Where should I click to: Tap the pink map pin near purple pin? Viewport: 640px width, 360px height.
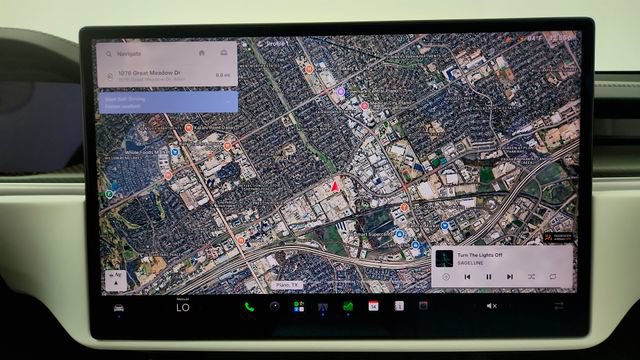(x=364, y=106)
